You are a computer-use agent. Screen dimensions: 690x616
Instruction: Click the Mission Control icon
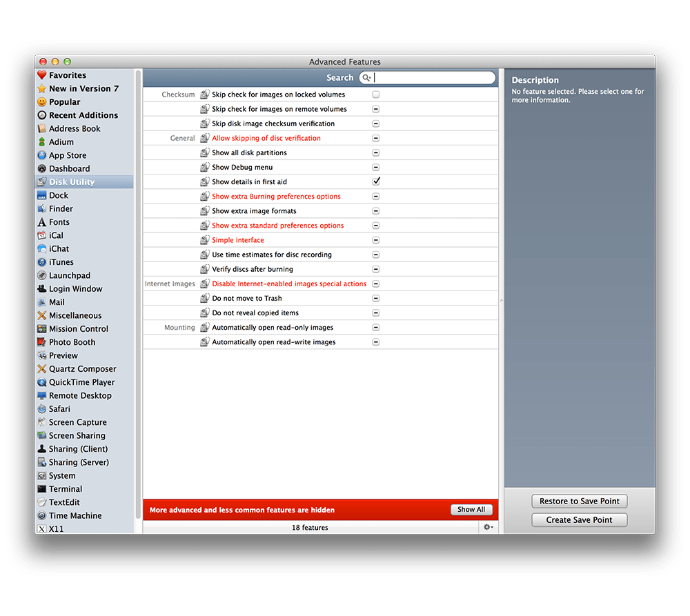tap(42, 328)
